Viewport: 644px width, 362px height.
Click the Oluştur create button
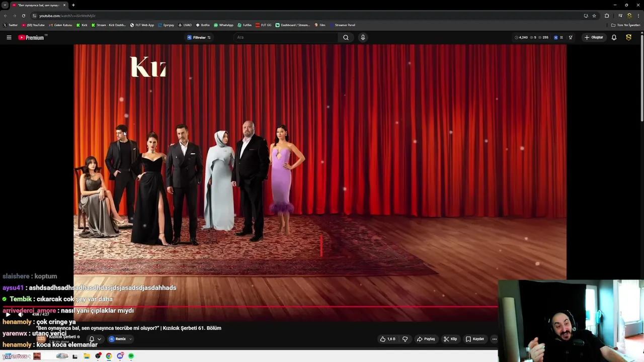(594, 37)
